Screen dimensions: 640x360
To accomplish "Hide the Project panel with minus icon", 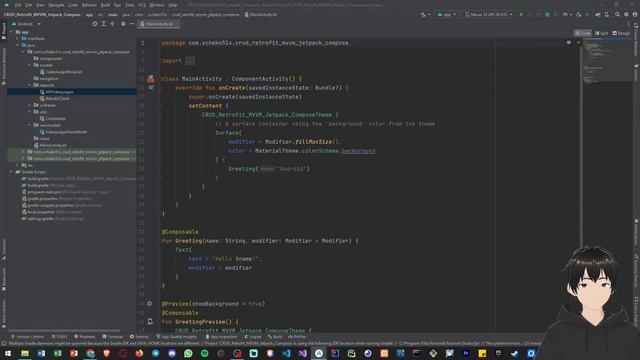I will click(x=132, y=24).
